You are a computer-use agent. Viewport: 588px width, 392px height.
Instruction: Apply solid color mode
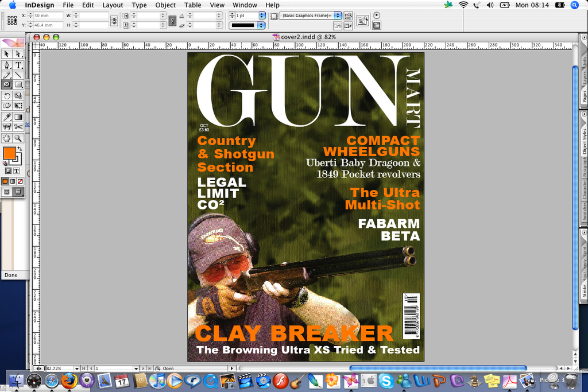coord(5,181)
